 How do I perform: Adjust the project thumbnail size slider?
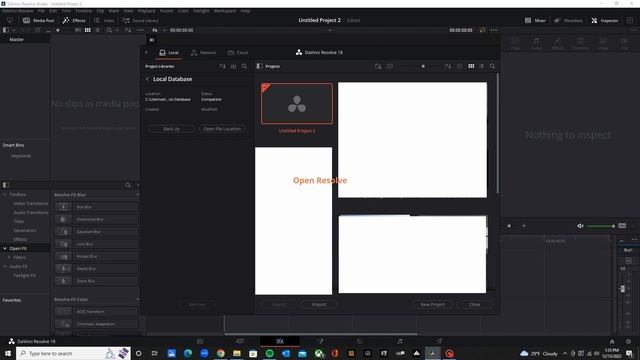coord(423,66)
